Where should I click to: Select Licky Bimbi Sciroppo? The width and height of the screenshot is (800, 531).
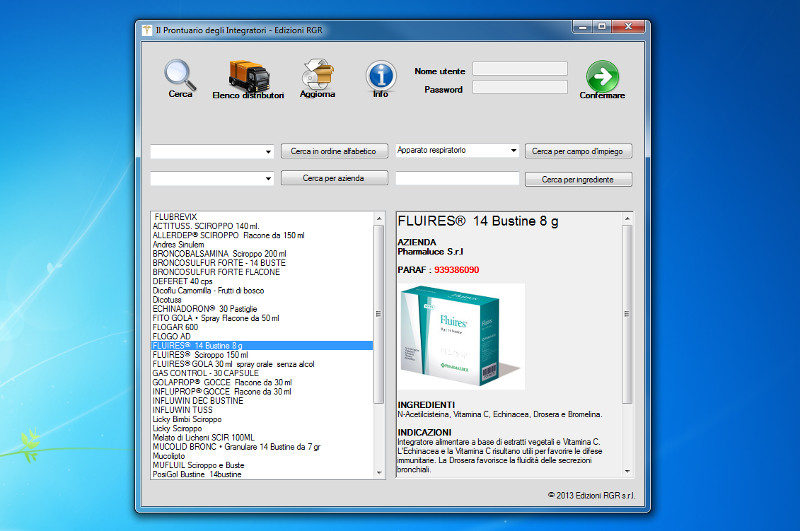coord(262,419)
